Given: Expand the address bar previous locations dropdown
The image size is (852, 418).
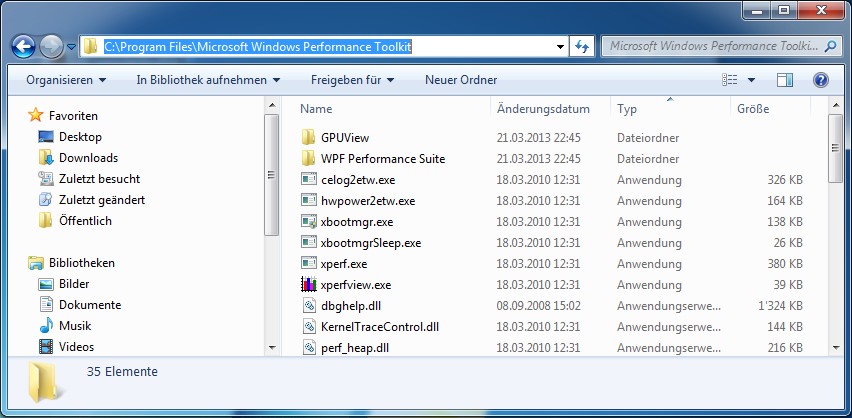Looking at the screenshot, I should click(x=560, y=47).
